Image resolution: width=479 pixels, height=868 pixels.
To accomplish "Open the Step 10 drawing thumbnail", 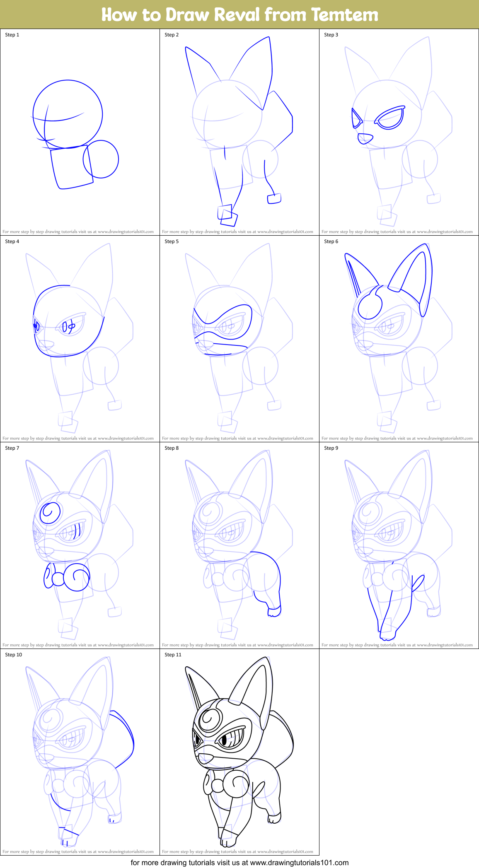I will pos(80,752).
